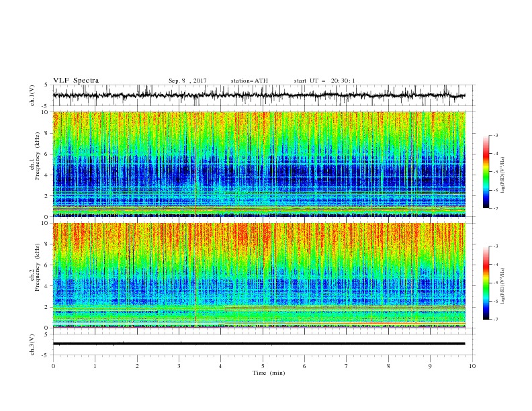The height and width of the screenshot is (411, 532).
Task: Click the "ch.1(V)" waveform axis label
Action: pyautogui.click(x=32, y=95)
